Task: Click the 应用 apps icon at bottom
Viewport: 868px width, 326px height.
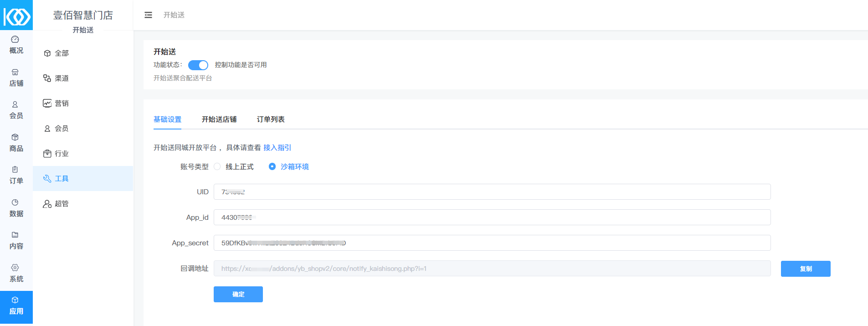Action: click(x=15, y=300)
